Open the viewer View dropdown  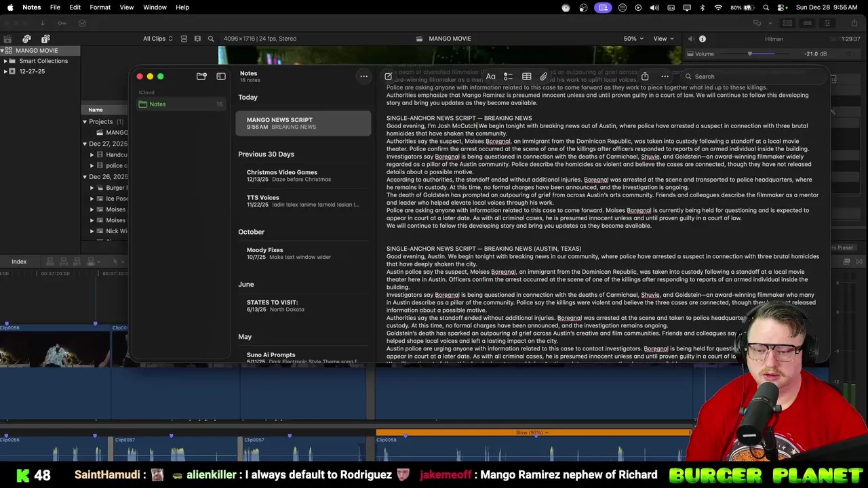(663, 39)
